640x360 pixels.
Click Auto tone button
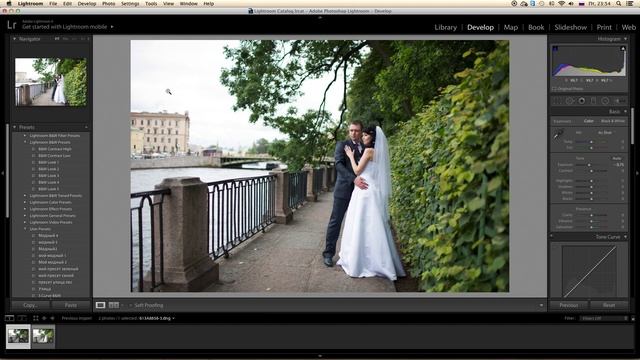point(617,158)
